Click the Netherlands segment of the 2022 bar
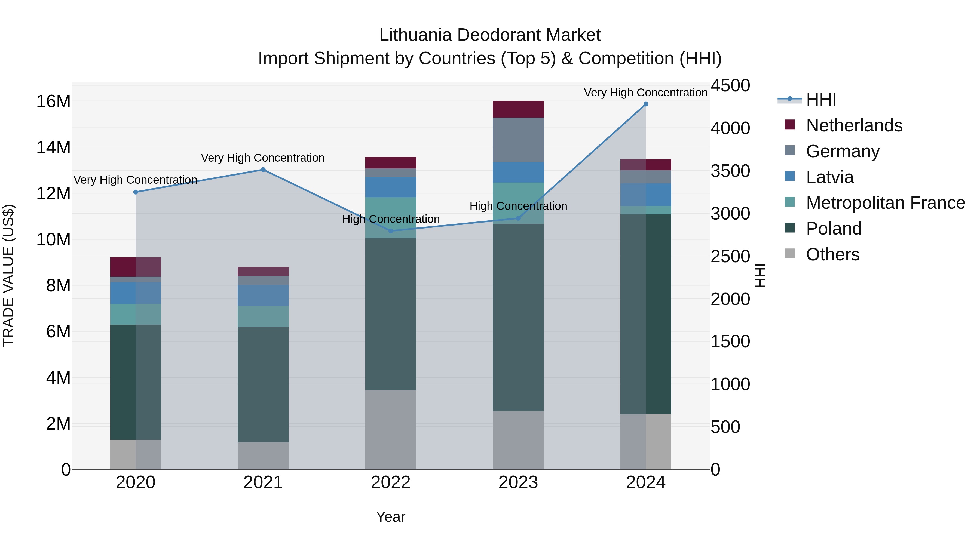Screen dimensions: 980x551 391,163
